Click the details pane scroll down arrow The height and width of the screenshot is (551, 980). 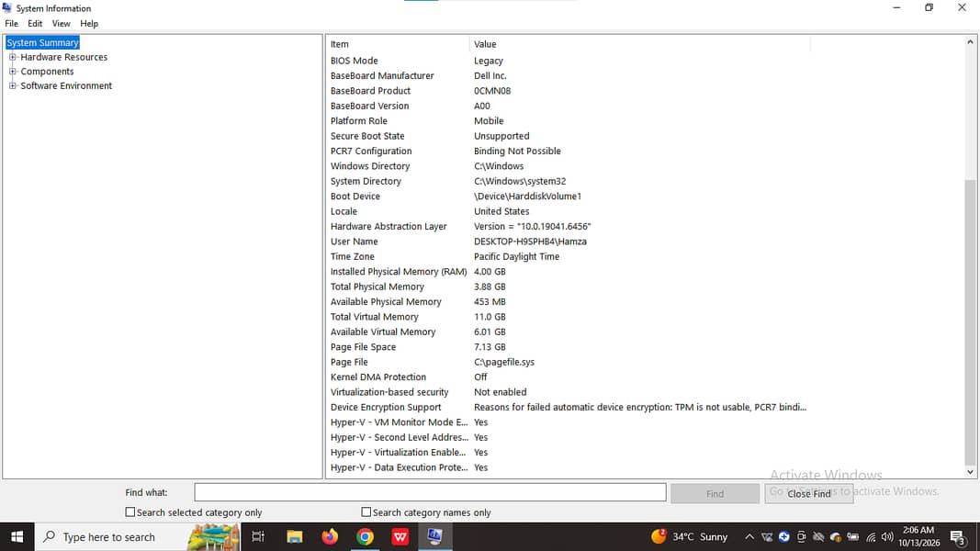(970, 472)
